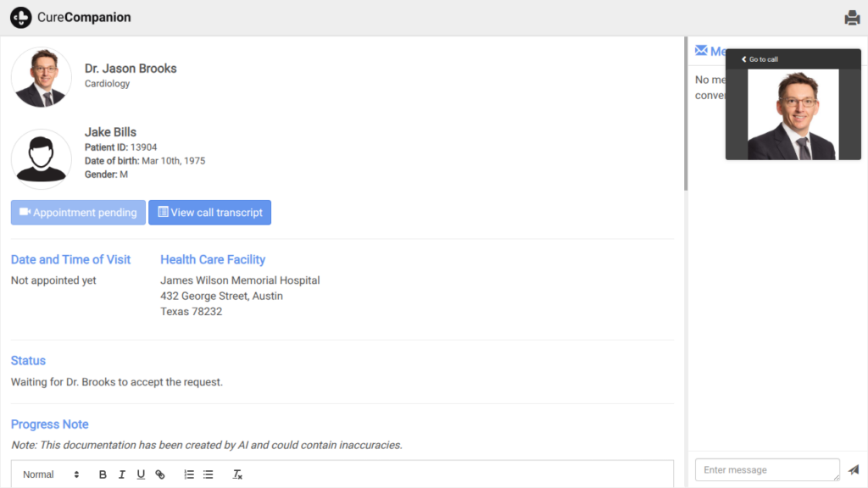The image size is (868, 488).
Task: Insert a bulleted list in the progress note
Action: (208, 474)
